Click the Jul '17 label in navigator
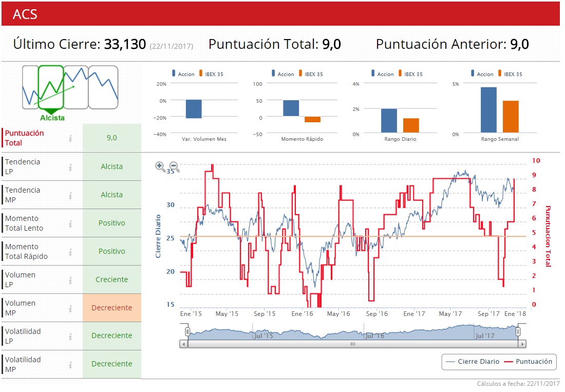Screen dimensions: 565x392 (485, 336)
